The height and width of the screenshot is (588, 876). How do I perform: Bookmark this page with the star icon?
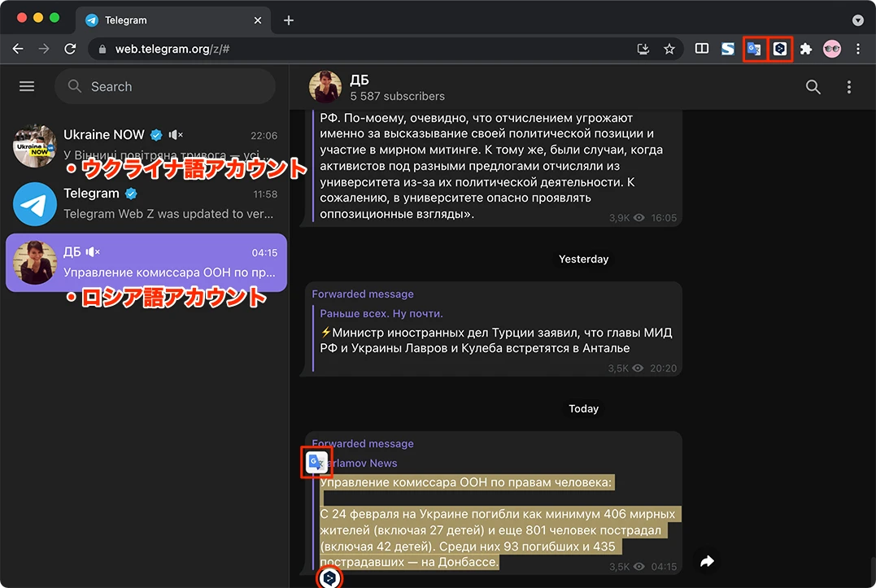tap(669, 49)
